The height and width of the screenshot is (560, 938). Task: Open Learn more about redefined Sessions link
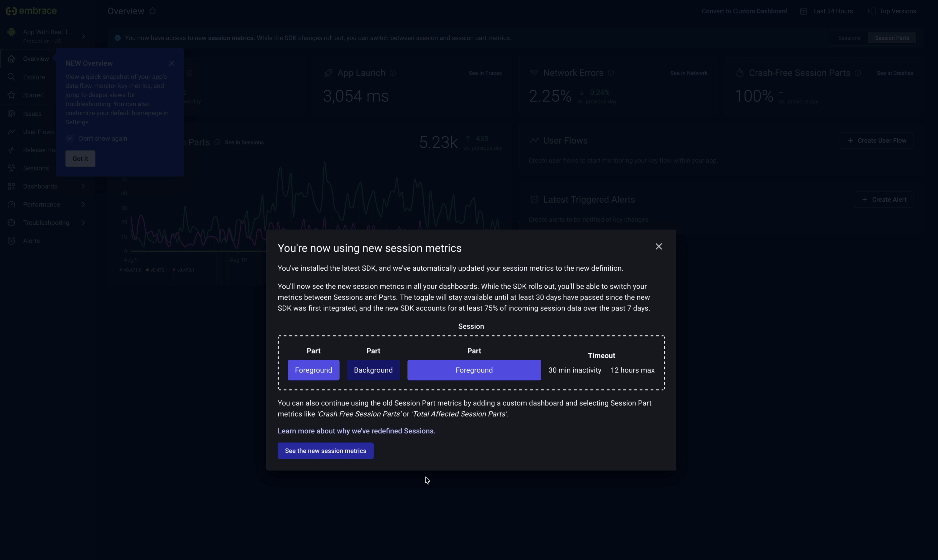(x=356, y=431)
